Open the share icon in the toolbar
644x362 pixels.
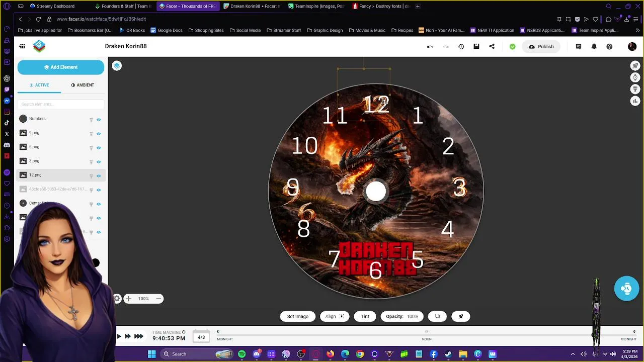tap(492, 46)
